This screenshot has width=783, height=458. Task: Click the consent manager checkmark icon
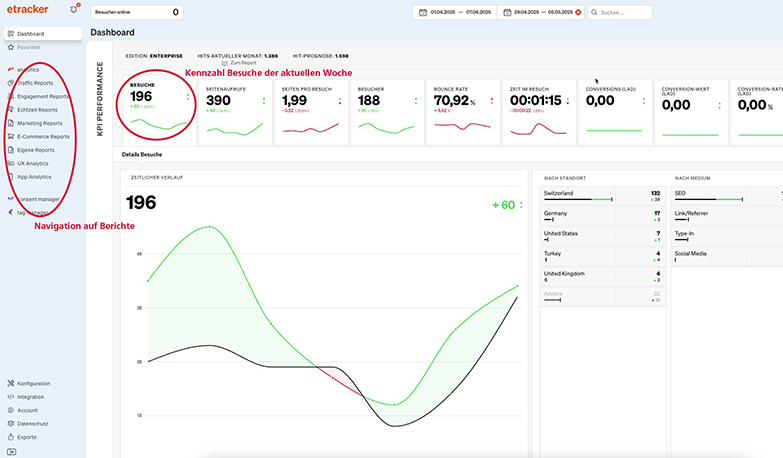[11, 199]
